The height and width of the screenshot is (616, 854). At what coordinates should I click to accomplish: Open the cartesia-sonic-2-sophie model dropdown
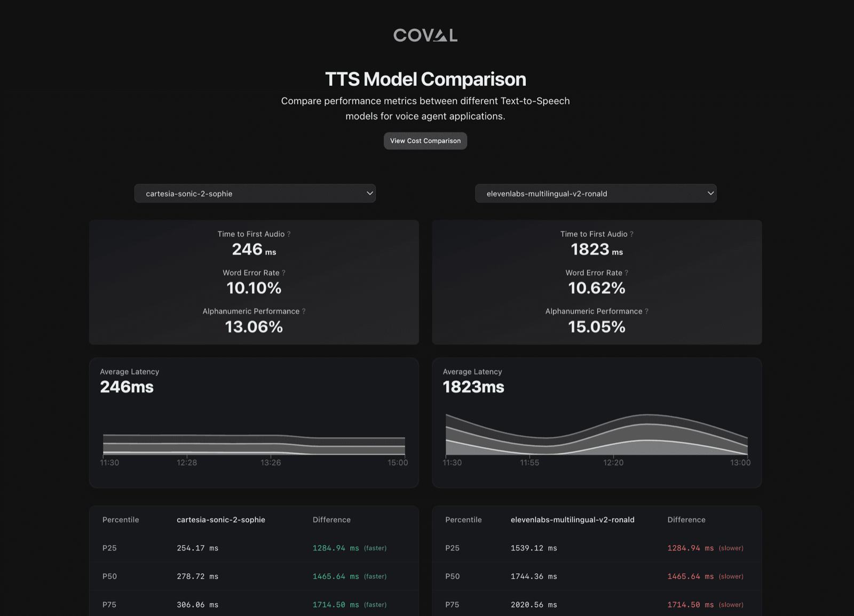tap(255, 193)
